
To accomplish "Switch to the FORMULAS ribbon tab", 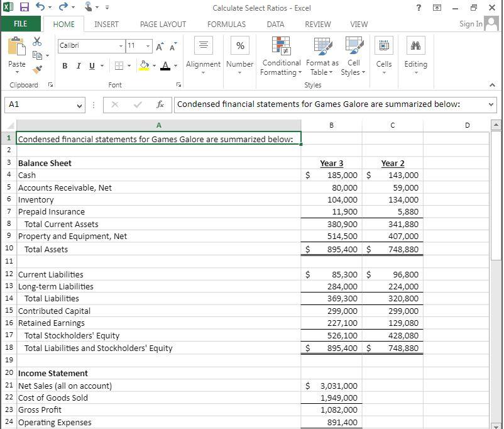I will tap(226, 25).
